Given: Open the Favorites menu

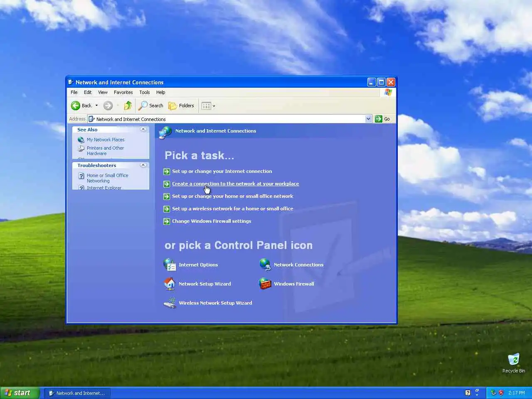Looking at the screenshot, I should 123,92.
